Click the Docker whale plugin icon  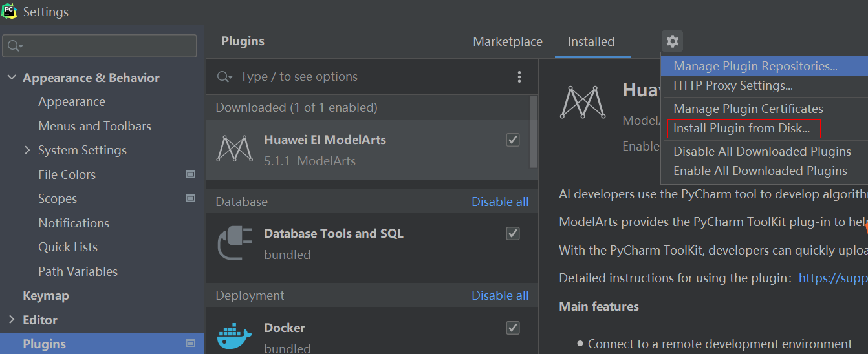[233, 336]
